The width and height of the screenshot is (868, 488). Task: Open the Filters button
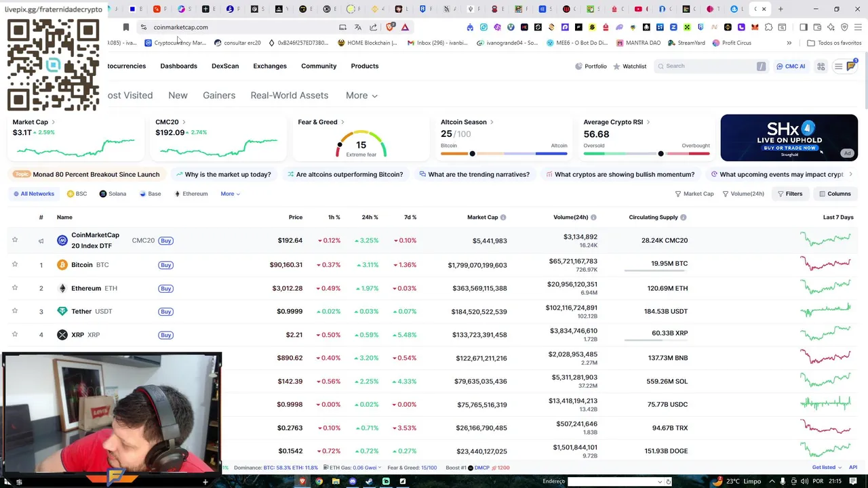789,194
